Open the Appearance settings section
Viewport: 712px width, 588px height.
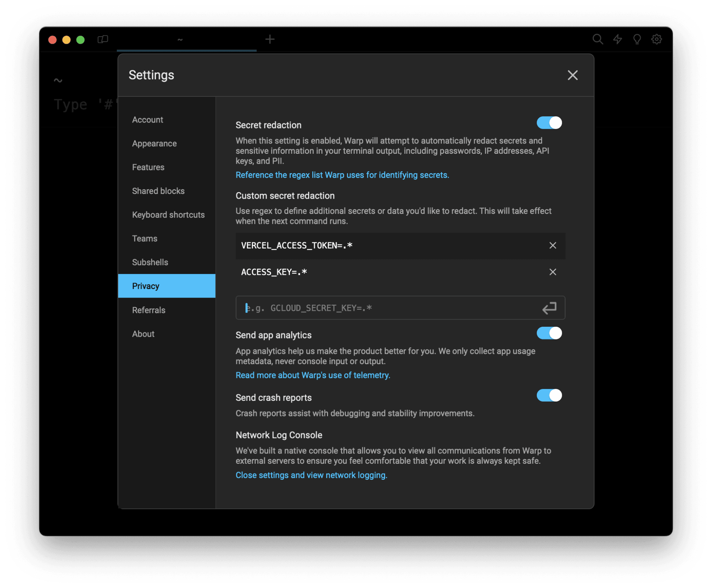(x=154, y=143)
